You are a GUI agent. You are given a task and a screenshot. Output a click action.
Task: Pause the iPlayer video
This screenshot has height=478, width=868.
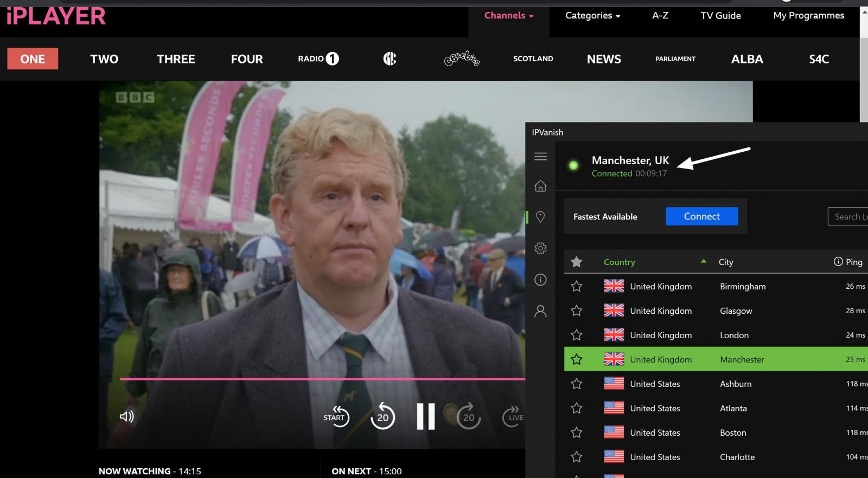coord(426,416)
